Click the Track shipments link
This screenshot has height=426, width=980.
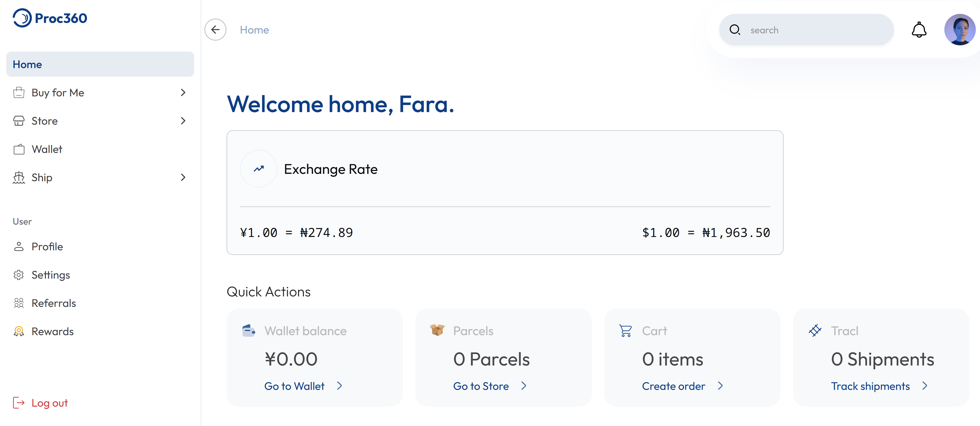(x=870, y=386)
